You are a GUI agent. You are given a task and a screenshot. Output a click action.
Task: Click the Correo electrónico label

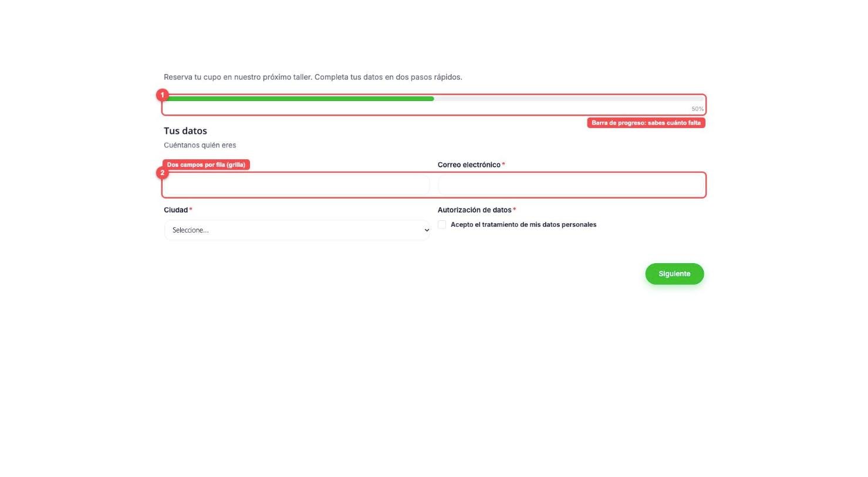pos(469,165)
